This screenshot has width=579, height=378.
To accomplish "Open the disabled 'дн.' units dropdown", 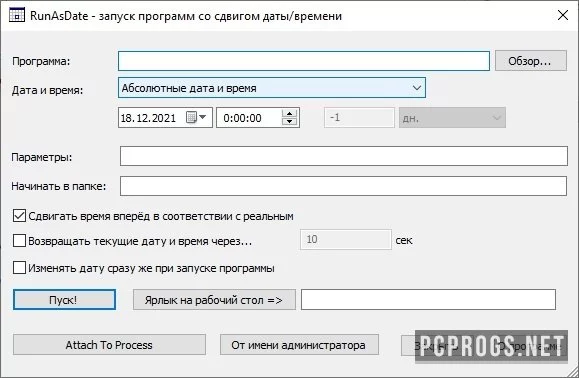I will [x=452, y=118].
